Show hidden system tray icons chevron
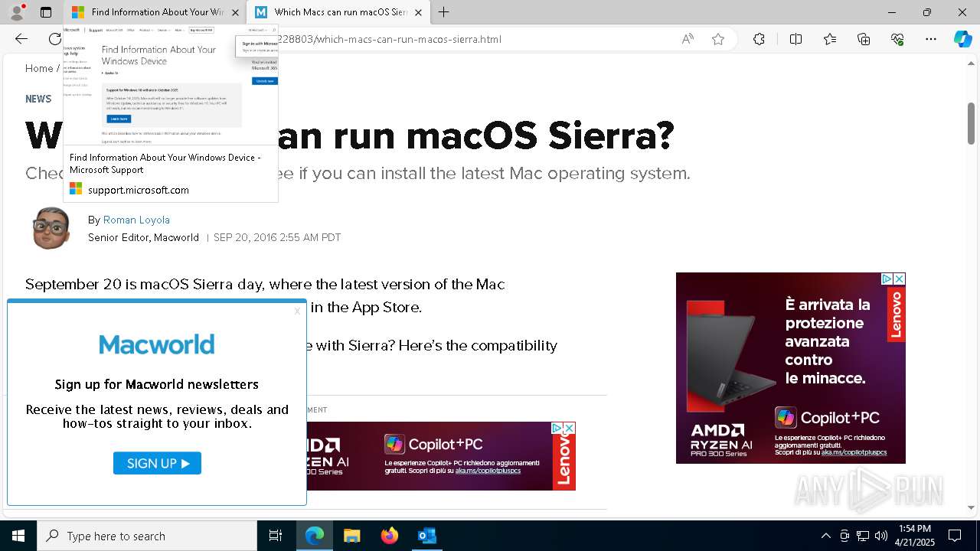Viewport: 980px width, 551px height. tap(826, 536)
